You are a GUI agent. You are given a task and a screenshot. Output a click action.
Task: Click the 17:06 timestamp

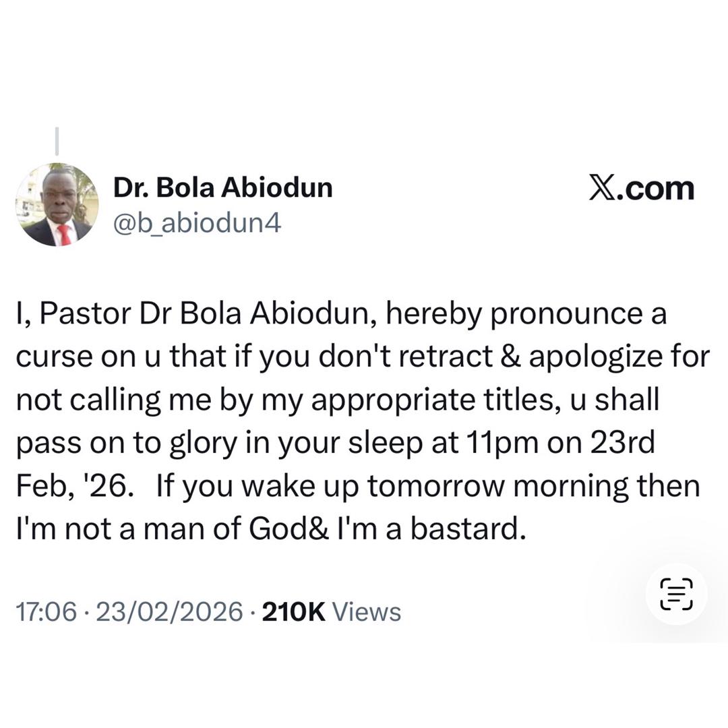(x=47, y=612)
